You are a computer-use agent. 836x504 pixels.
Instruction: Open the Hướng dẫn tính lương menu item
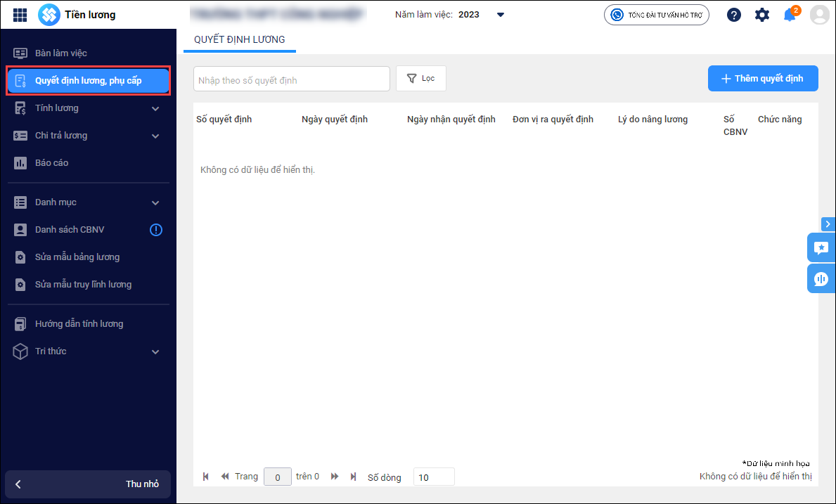(79, 324)
